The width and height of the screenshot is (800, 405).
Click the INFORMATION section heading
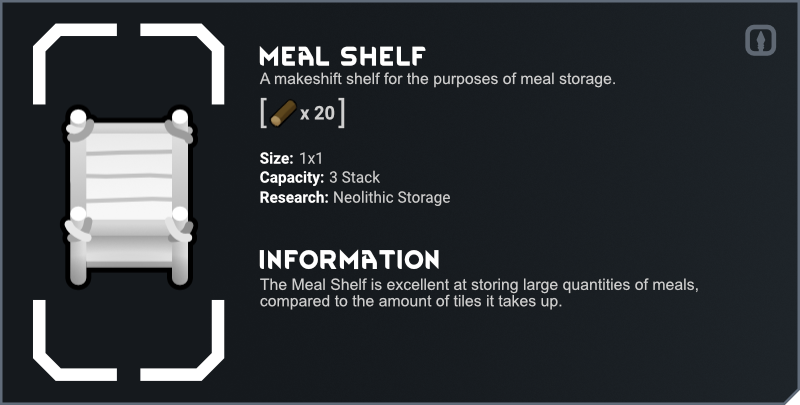point(348,260)
